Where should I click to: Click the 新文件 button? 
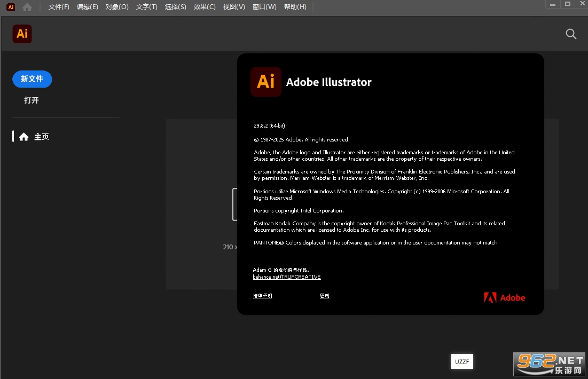click(x=32, y=79)
